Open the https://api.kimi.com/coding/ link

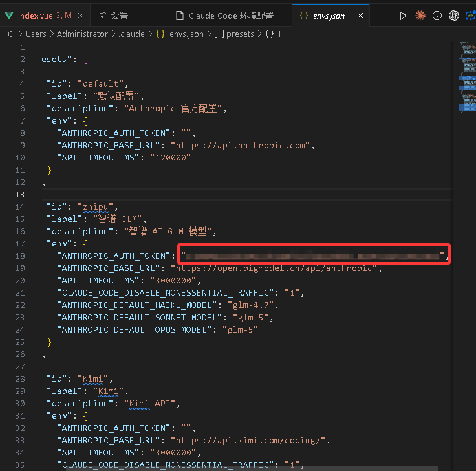tap(248, 441)
